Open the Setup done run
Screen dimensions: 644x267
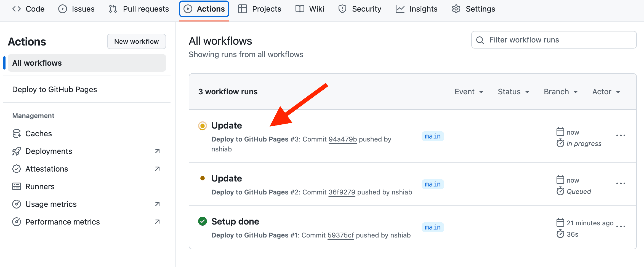pos(235,221)
